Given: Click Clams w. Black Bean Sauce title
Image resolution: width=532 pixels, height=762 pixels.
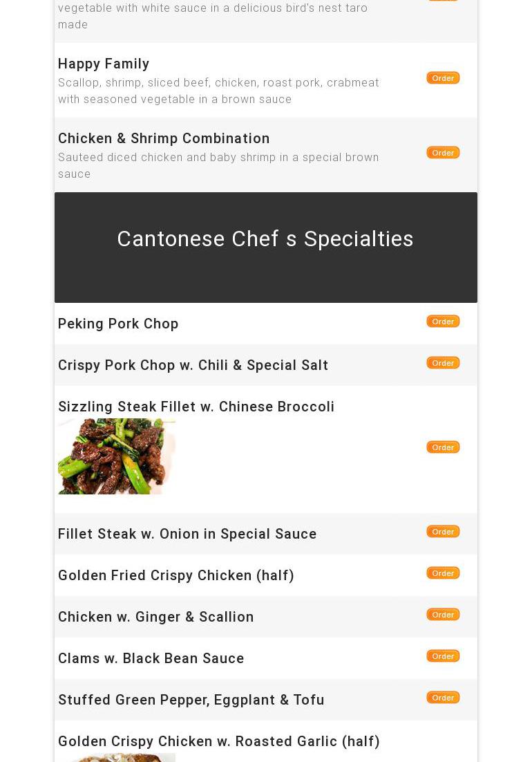Looking at the screenshot, I should point(151,658).
